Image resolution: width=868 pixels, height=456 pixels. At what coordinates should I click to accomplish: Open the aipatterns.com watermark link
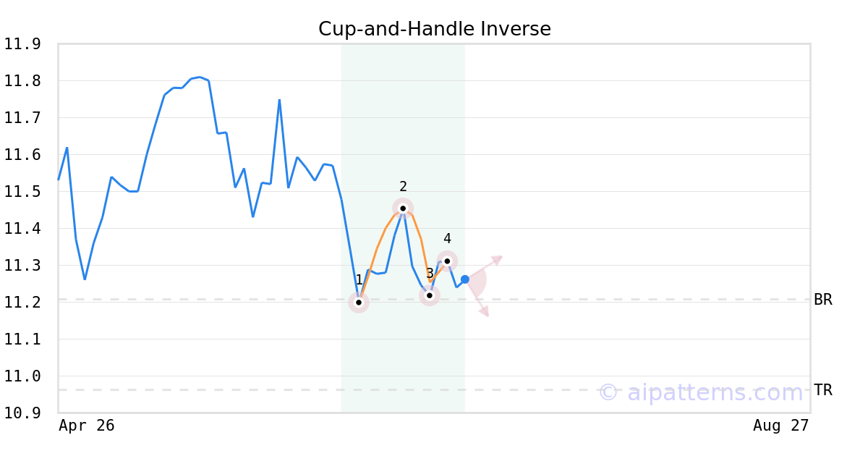point(701,392)
